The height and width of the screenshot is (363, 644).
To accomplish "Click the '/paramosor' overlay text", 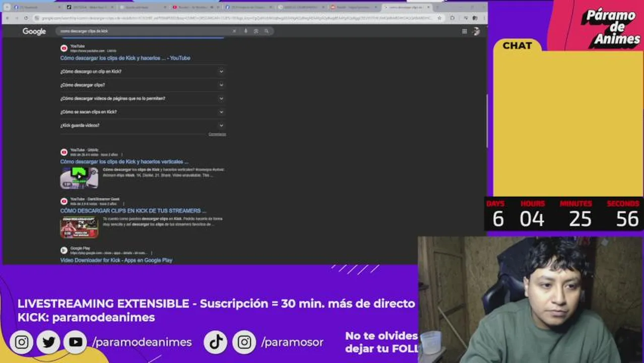I will tap(292, 342).
